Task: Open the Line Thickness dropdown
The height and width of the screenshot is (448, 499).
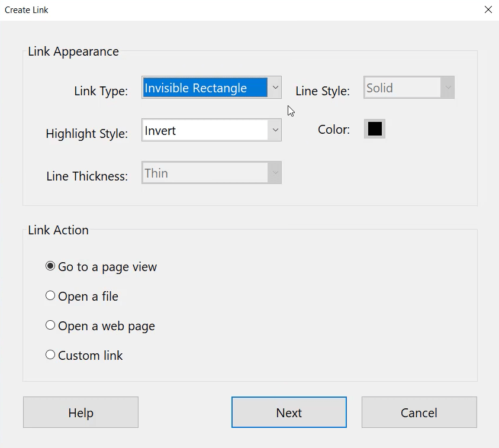Action: (x=211, y=172)
